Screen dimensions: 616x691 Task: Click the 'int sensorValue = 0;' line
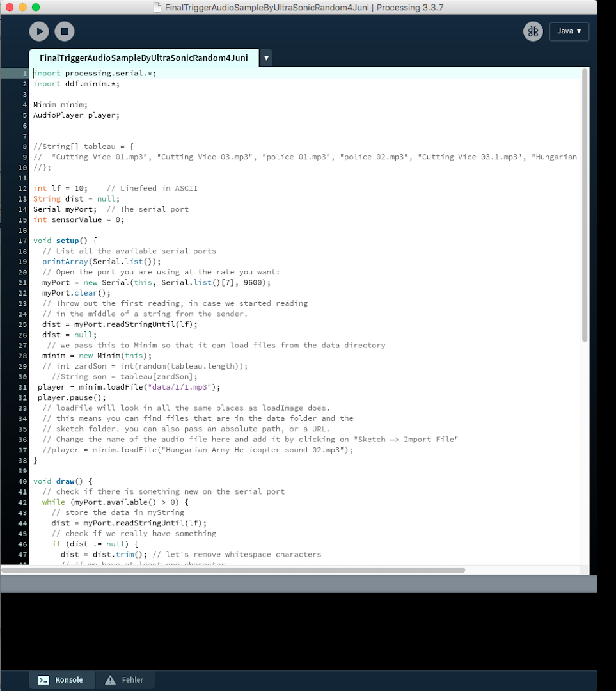[79, 219]
